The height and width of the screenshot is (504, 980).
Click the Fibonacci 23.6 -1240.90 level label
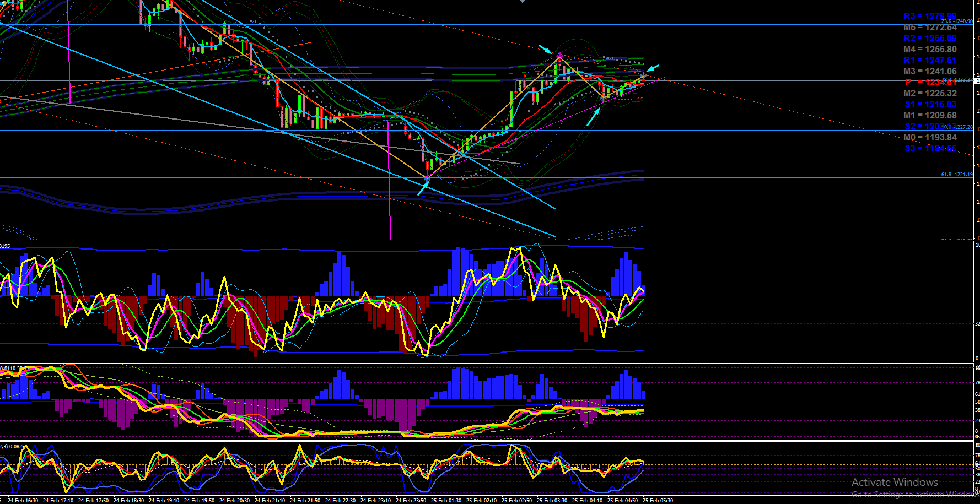(957, 21)
